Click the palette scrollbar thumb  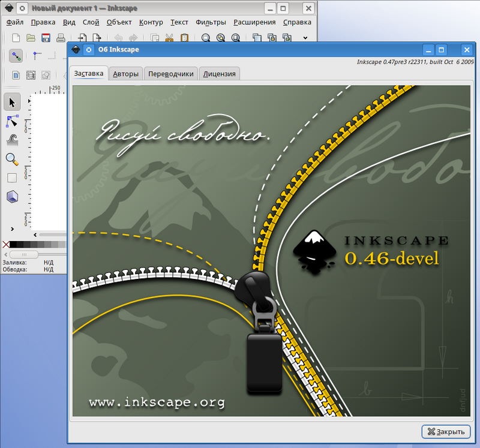click(x=24, y=254)
